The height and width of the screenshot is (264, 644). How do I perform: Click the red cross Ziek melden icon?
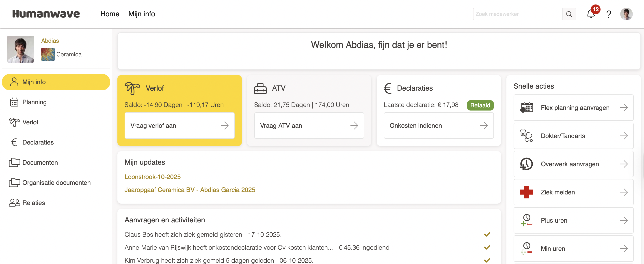point(526,192)
